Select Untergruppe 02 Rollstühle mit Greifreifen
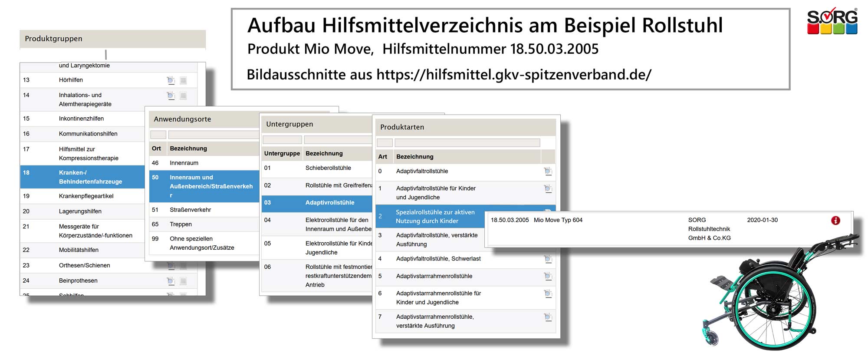The image size is (868, 363). (x=317, y=186)
